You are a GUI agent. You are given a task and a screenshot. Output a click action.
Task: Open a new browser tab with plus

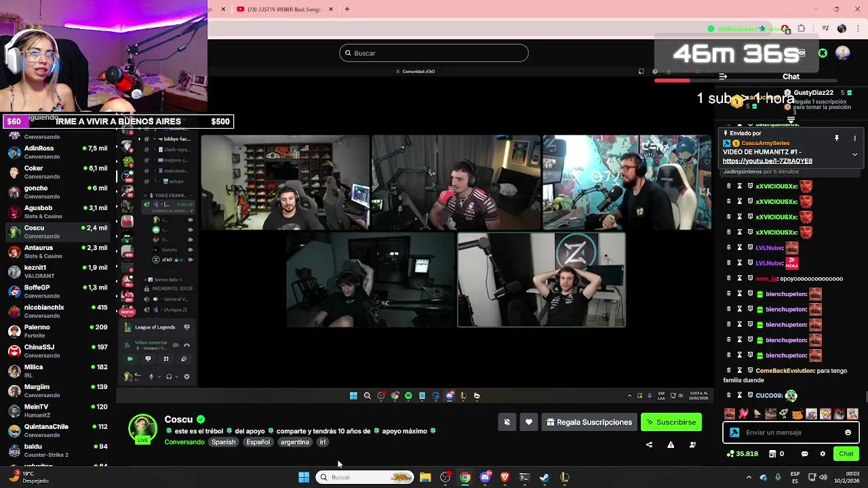coord(347,9)
